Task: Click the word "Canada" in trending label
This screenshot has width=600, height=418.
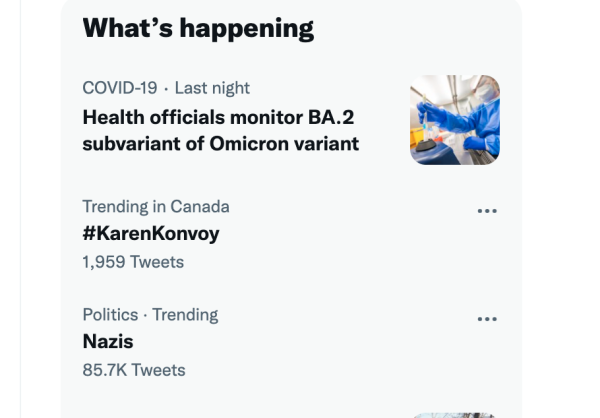Action: (x=200, y=207)
